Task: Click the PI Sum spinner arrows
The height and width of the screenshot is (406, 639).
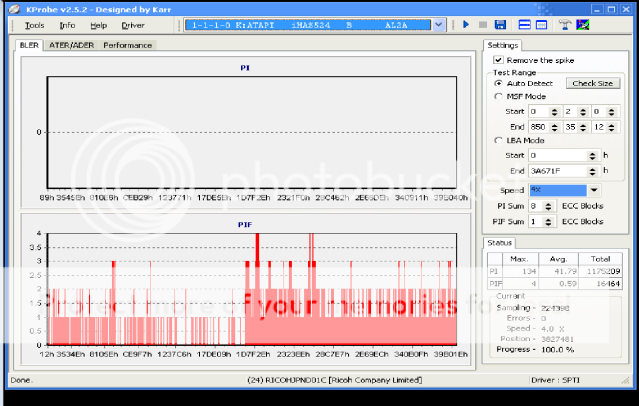Action: click(549, 205)
